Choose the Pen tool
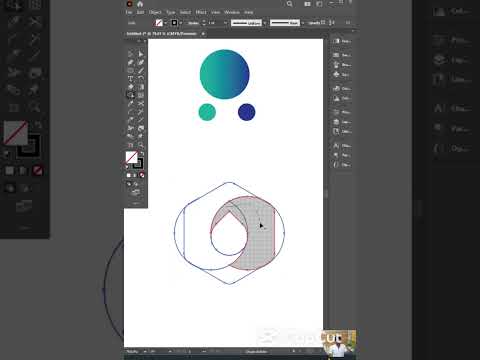The width and height of the screenshot is (480, 360). pyautogui.click(x=130, y=62)
